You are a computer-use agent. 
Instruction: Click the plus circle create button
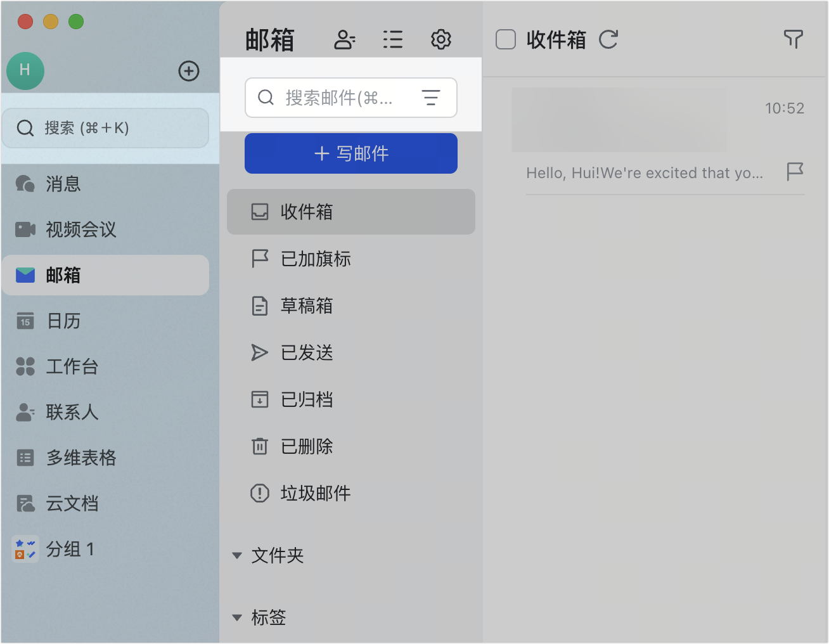click(189, 71)
